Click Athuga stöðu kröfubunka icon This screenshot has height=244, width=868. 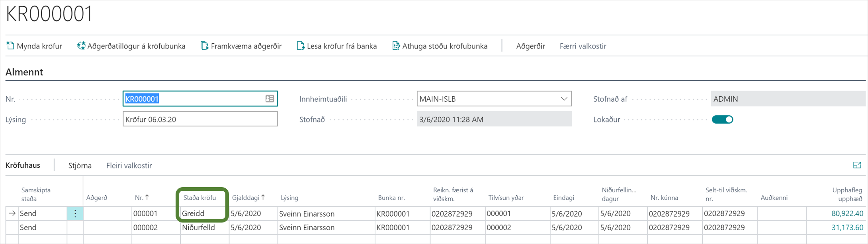coord(396,46)
